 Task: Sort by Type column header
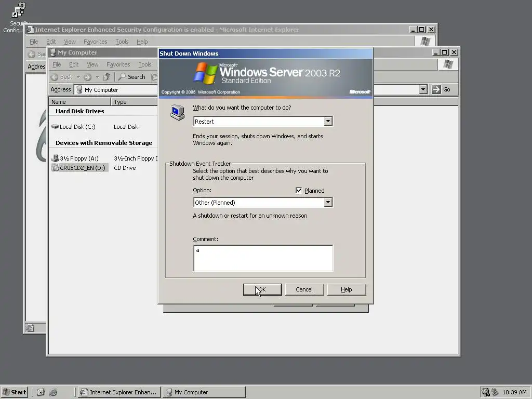click(135, 101)
